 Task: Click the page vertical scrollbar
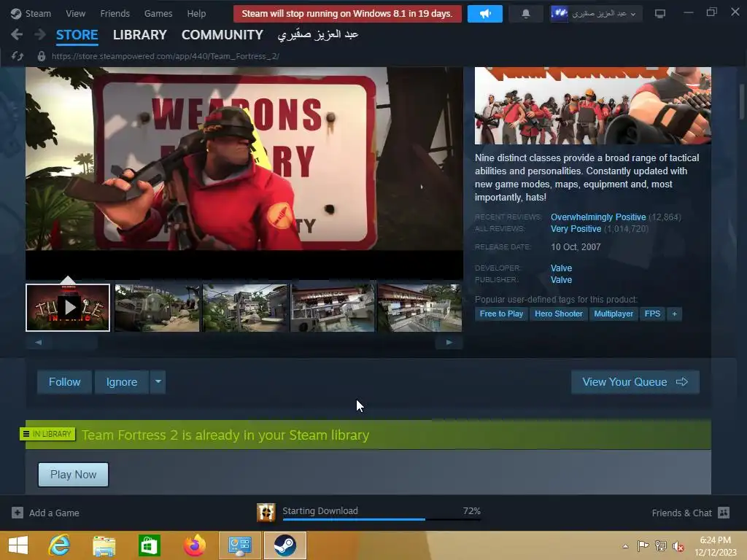(742, 101)
